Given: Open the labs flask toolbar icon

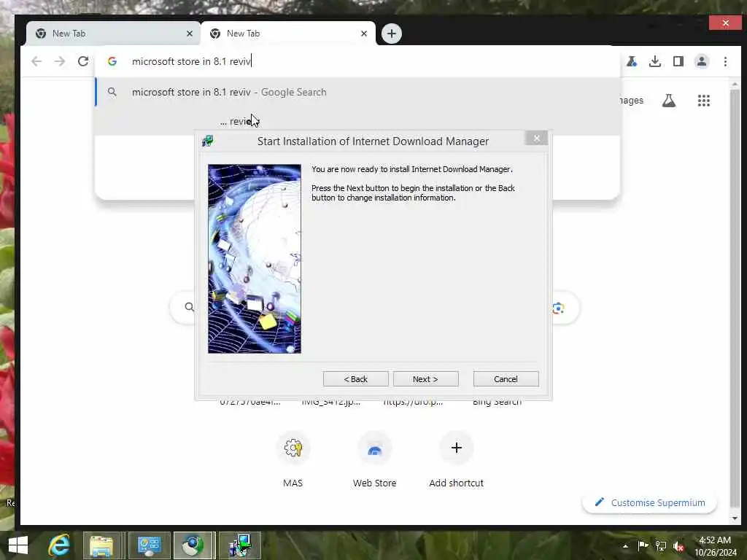Looking at the screenshot, I should tap(632, 61).
